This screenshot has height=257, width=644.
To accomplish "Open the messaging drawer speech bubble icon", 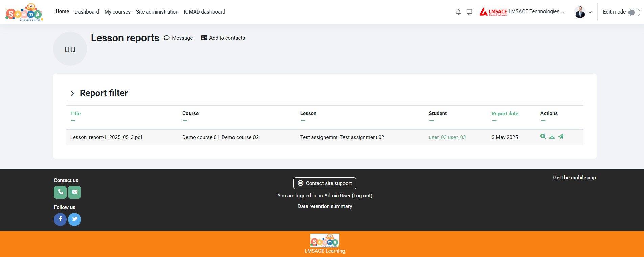I will coord(469,12).
